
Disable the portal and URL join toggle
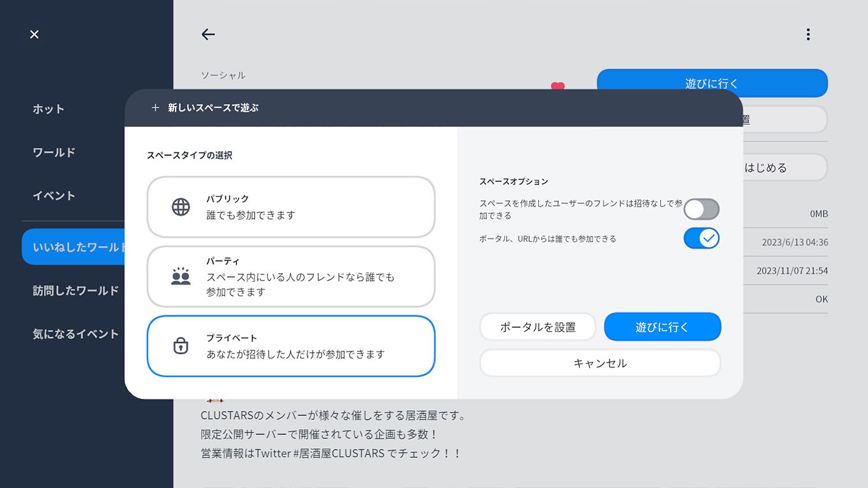[x=701, y=239]
